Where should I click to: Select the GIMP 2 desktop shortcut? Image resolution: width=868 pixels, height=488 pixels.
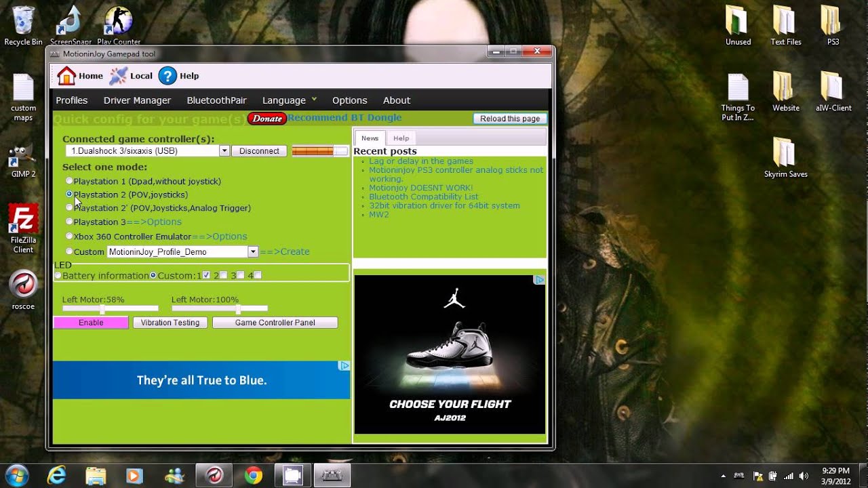click(23, 161)
